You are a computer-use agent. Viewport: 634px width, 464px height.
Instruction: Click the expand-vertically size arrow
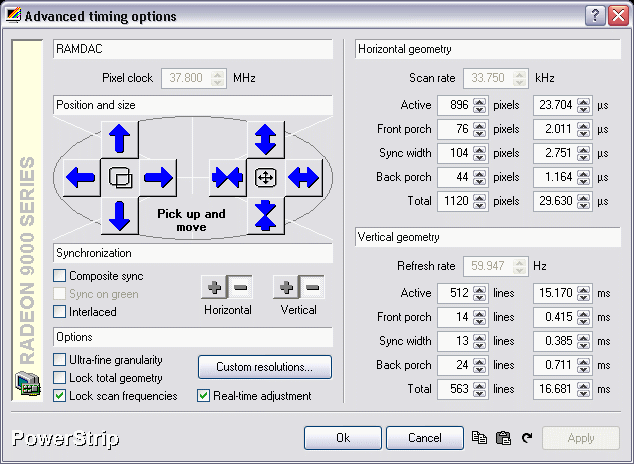click(265, 138)
